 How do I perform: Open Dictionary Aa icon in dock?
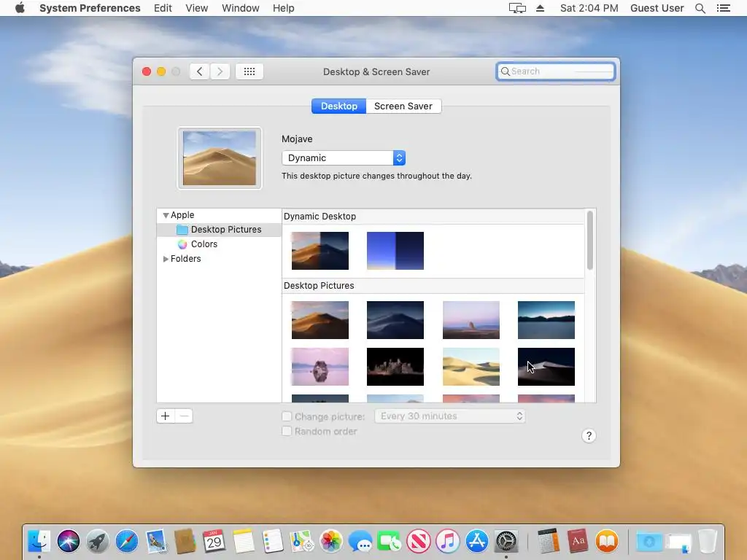(578, 542)
